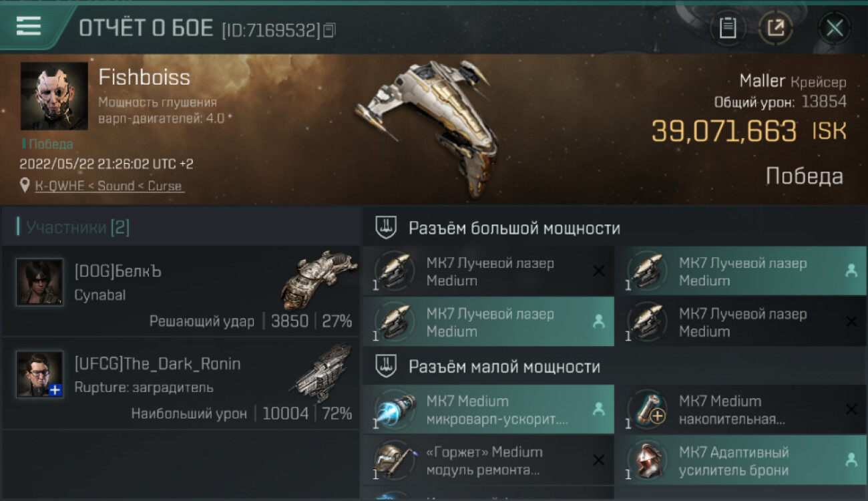Open the [UFCG]The_Dark_Ronin participant portrait
Screen dimensions: 868x501
tap(40, 374)
